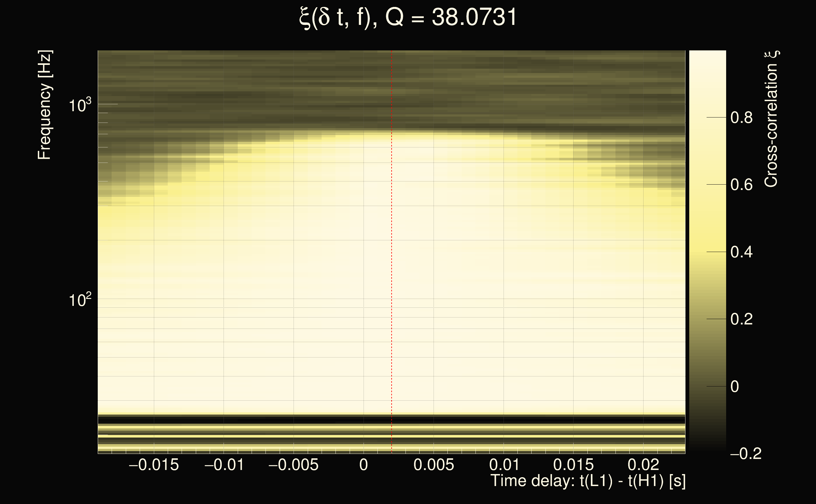The image size is (816, 504).
Task: Click the 10³ frequency tick label
Action: point(80,106)
